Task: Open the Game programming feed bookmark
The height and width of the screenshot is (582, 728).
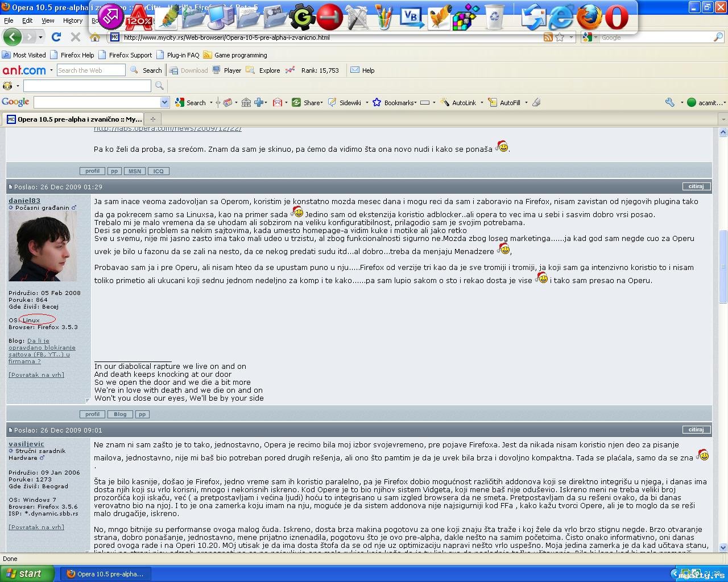Action: tap(235, 55)
